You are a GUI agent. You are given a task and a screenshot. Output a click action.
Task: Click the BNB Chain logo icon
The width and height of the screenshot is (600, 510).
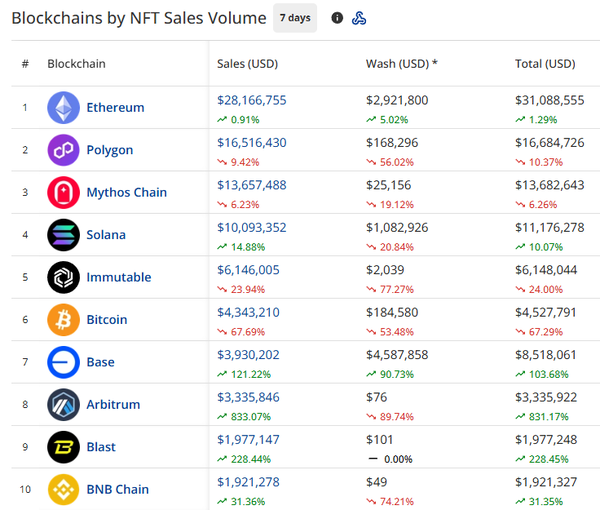click(x=63, y=489)
